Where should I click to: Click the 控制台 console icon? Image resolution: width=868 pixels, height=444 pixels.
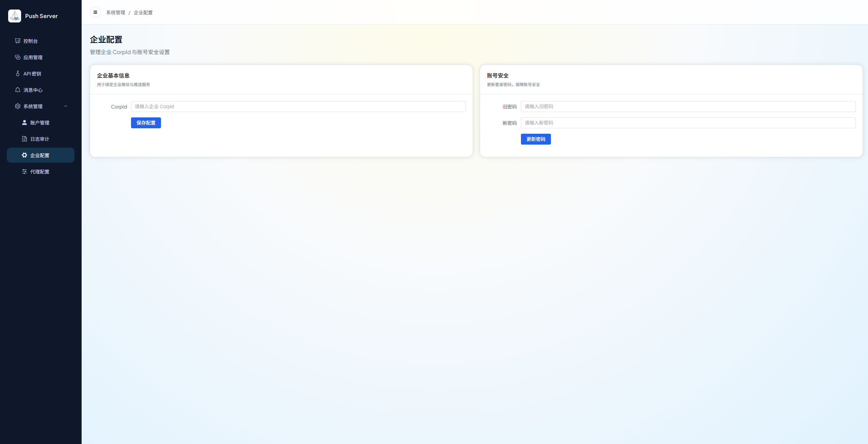pos(18,41)
